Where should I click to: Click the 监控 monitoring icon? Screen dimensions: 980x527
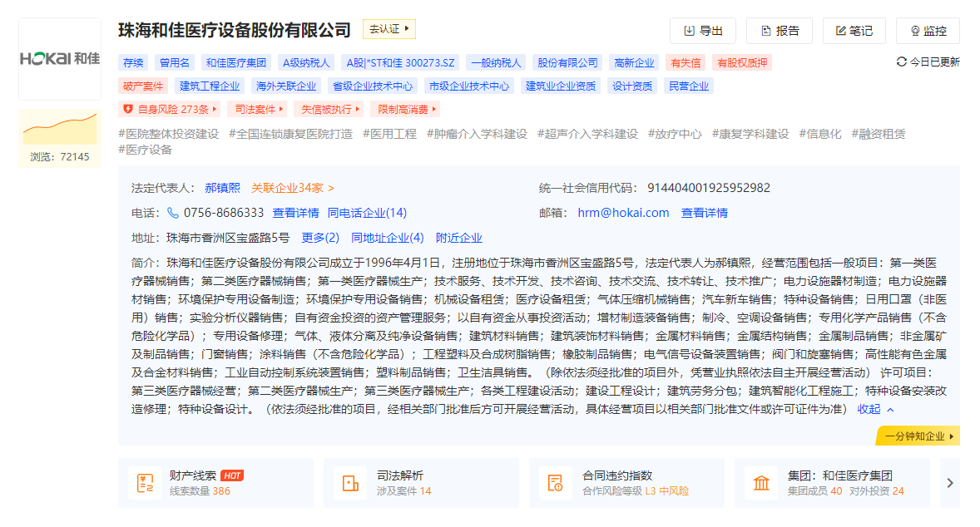pos(914,31)
